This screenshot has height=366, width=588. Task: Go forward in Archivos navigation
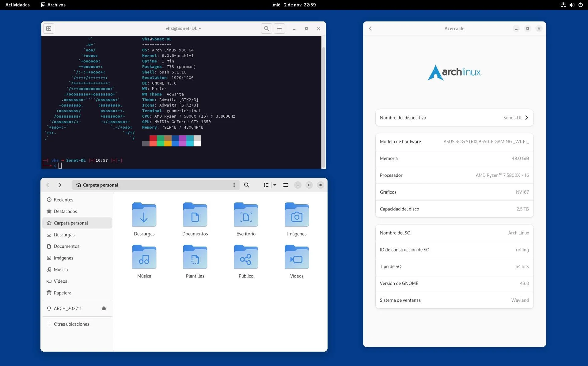coord(60,185)
